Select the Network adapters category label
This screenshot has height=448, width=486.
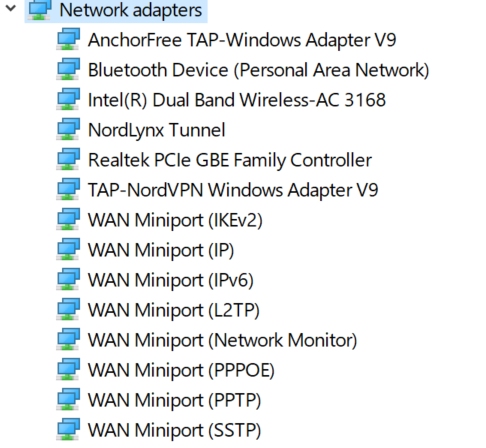coord(131,10)
